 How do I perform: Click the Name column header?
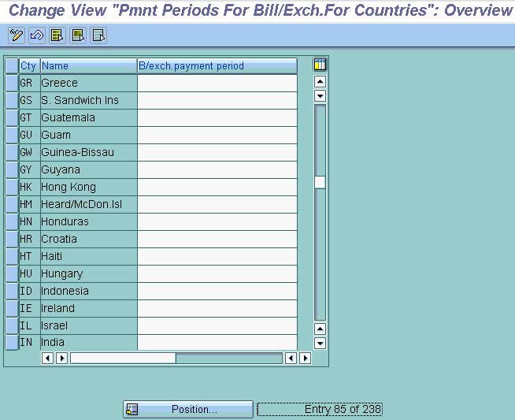[89, 65]
